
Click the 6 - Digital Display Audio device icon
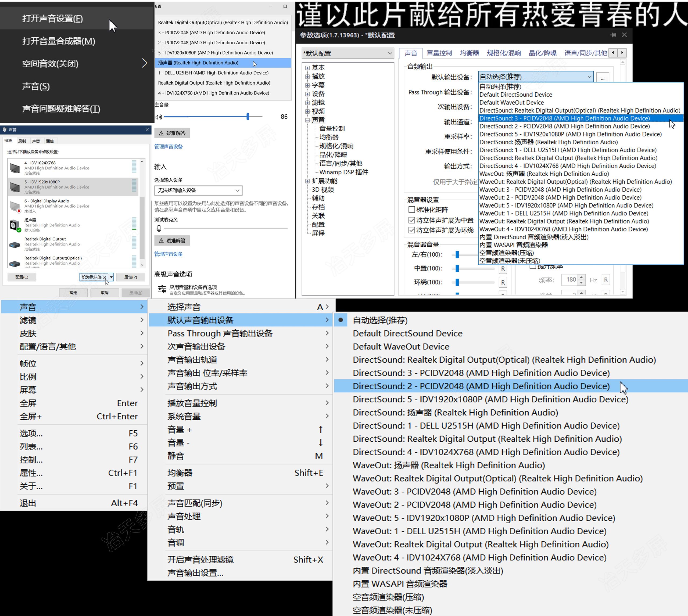[15, 206]
